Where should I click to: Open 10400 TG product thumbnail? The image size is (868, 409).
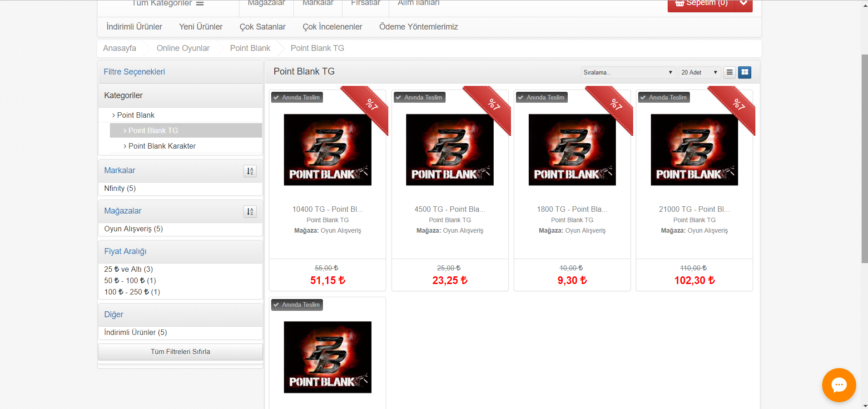tap(327, 150)
